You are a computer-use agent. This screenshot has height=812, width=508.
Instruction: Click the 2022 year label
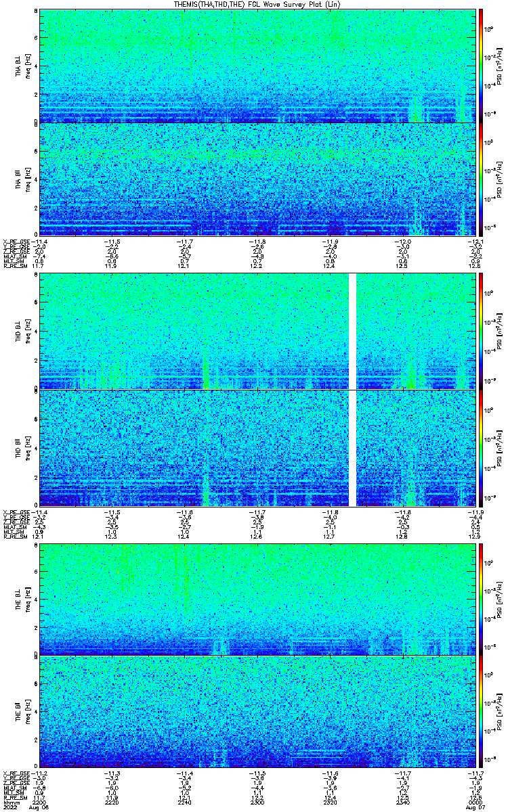coord(9,808)
